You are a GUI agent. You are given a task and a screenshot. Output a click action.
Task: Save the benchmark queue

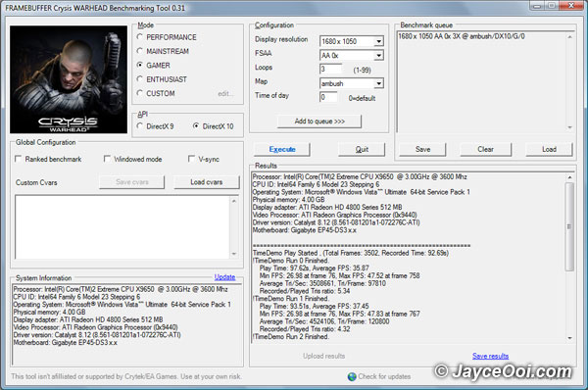point(422,149)
